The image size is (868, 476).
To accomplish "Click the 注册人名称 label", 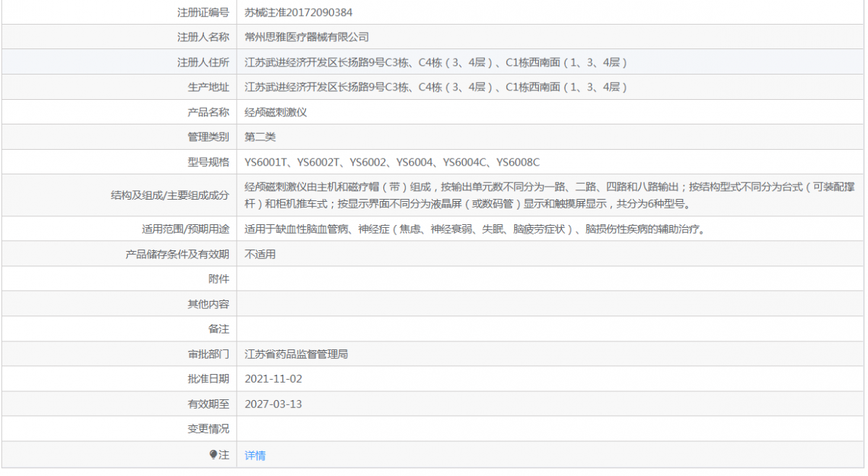I will point(203,37).
